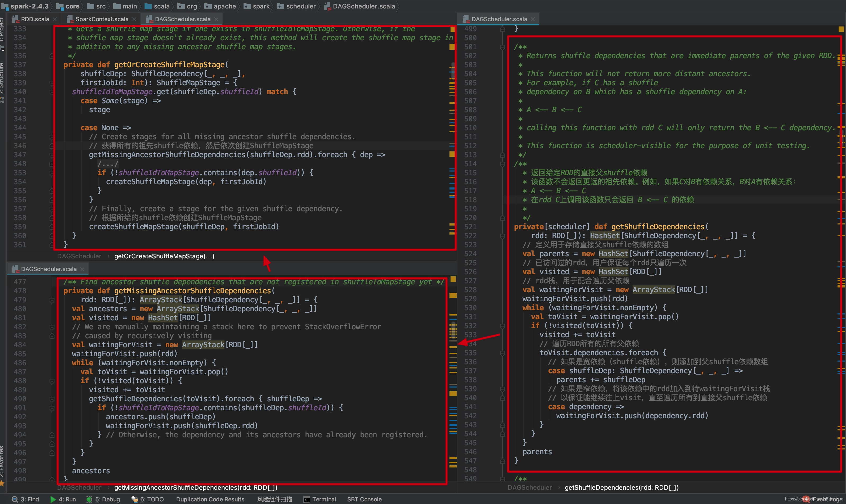Close the right pane DAGScheduler.scala tab
This screenshot has height=504, width=846.
[533, 19]
